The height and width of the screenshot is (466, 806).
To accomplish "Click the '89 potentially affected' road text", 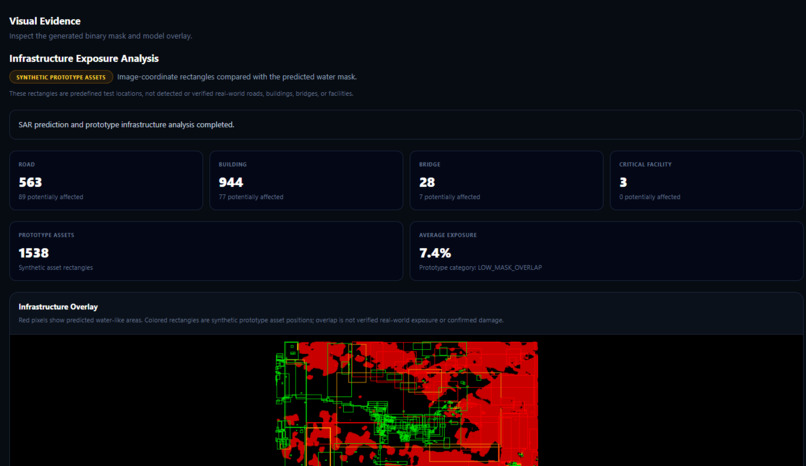I will [51, 197].
